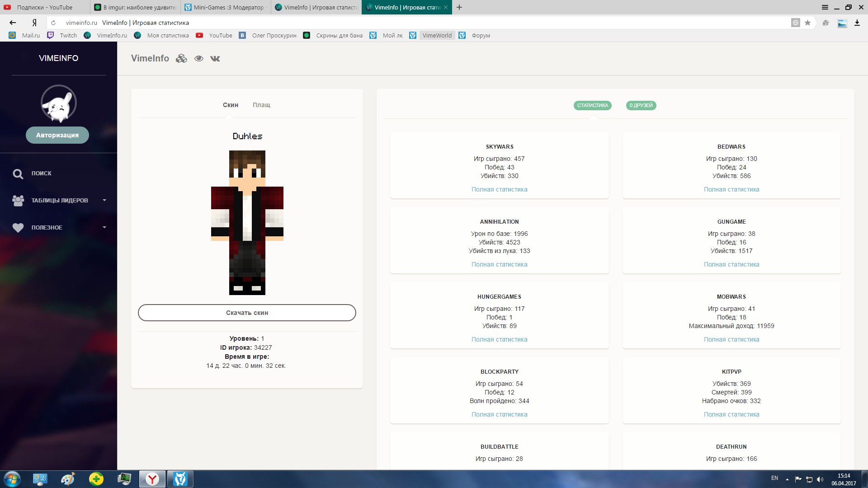This screenshot has height=488, width=868.
Task: Click the page reload icon
Action: (x=53, y=23)
